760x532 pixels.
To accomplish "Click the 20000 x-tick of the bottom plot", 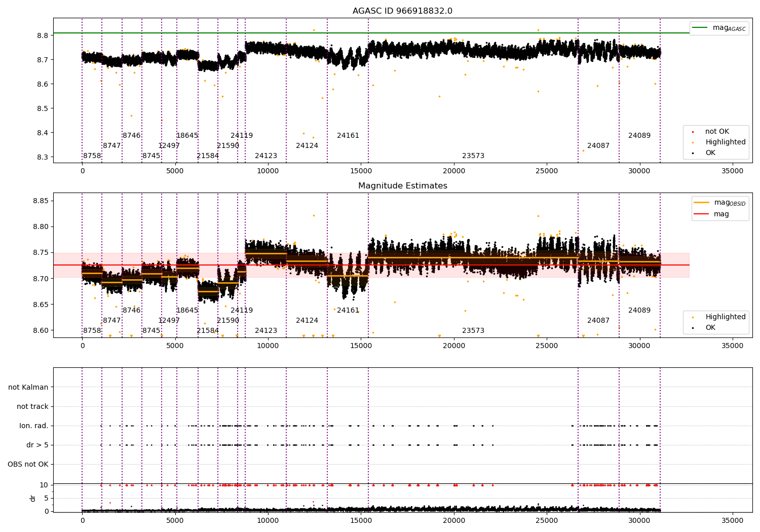I will coord(453,520).
